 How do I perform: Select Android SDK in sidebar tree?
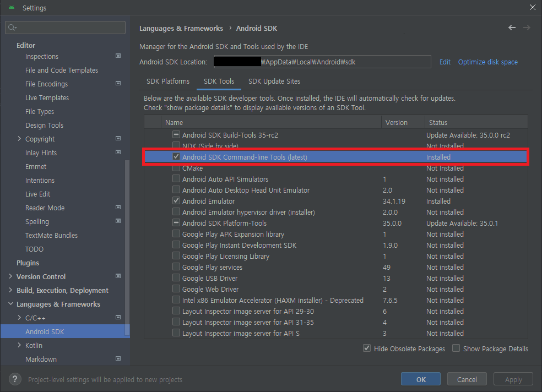(65, 331)
